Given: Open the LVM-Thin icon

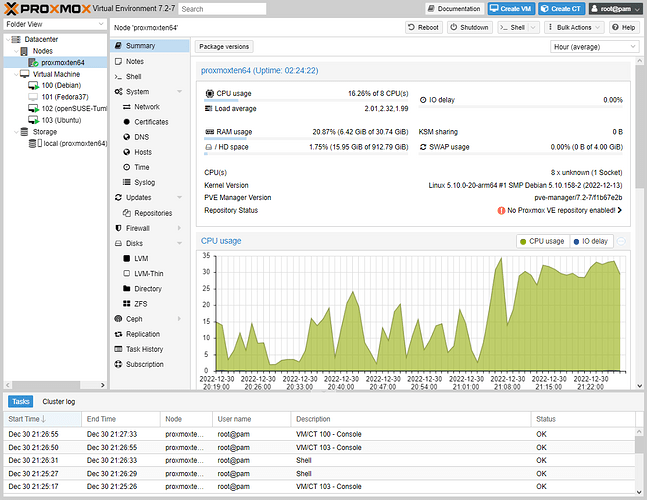Looking at the screenshot, I should 127,273.
